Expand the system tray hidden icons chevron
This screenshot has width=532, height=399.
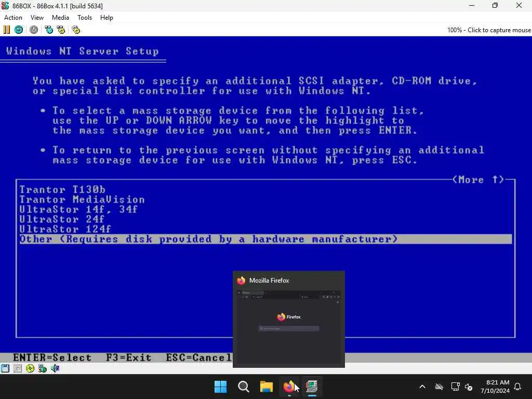(x=422, y=387)
